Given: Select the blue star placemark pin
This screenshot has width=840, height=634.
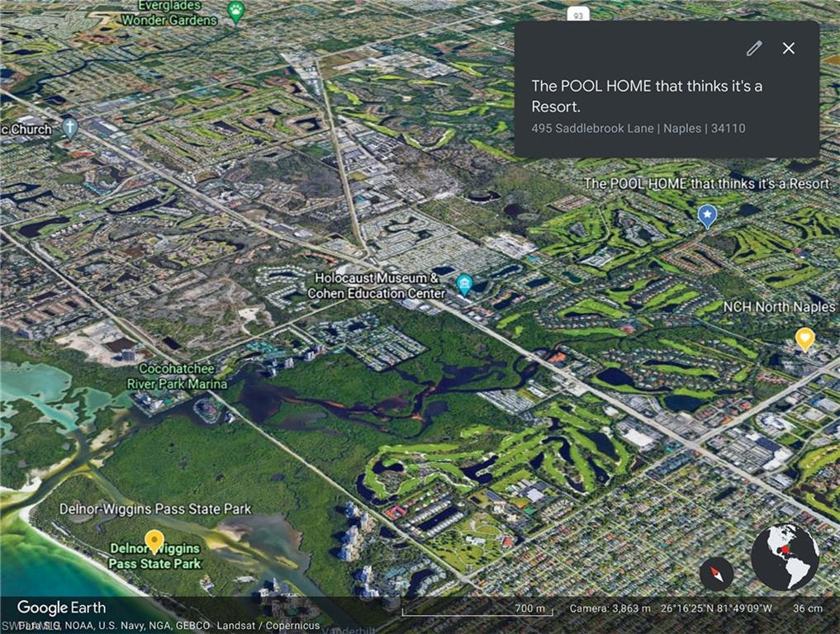Looking at the screenshot, I should [x=707, y=215].
